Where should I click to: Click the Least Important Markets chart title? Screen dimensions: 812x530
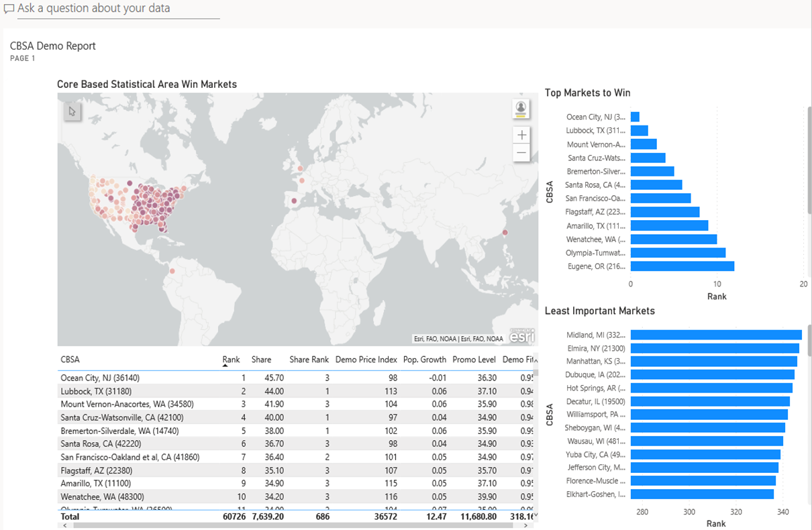click(599, 311)
